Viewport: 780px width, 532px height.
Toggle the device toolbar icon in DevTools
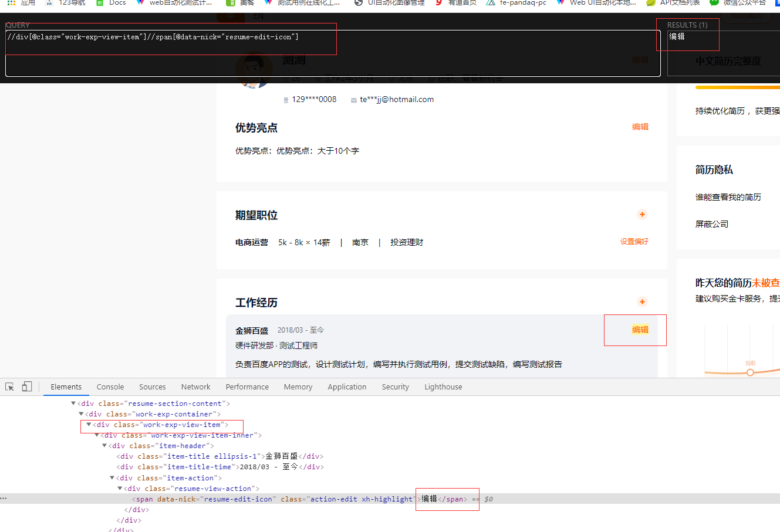pyautogui.click(x=26, y=387)
